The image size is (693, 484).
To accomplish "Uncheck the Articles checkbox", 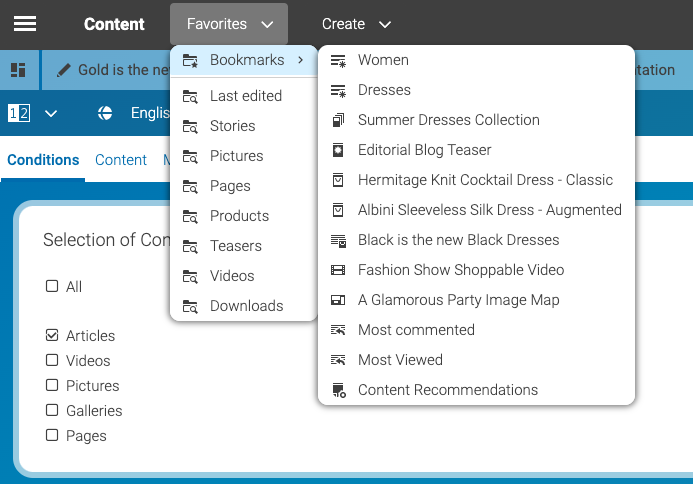I will [52, 335].
